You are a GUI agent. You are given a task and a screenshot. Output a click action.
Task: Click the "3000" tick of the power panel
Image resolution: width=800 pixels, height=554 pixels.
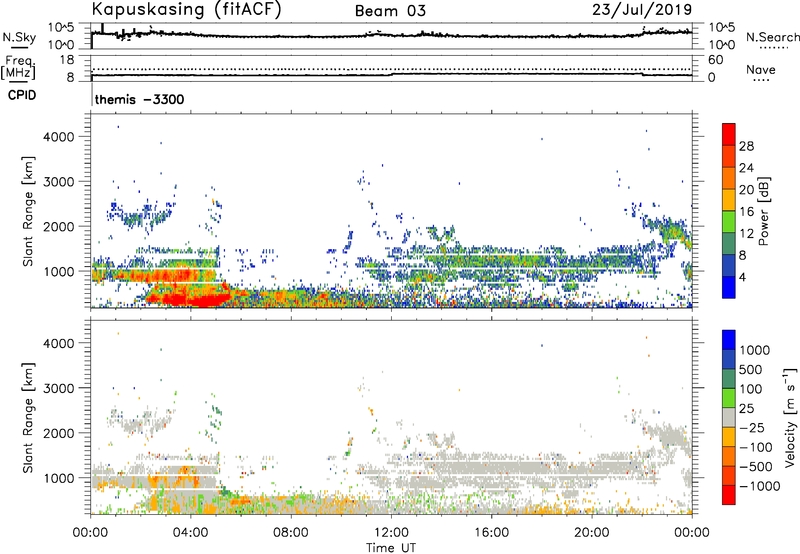tap(59, 182)
